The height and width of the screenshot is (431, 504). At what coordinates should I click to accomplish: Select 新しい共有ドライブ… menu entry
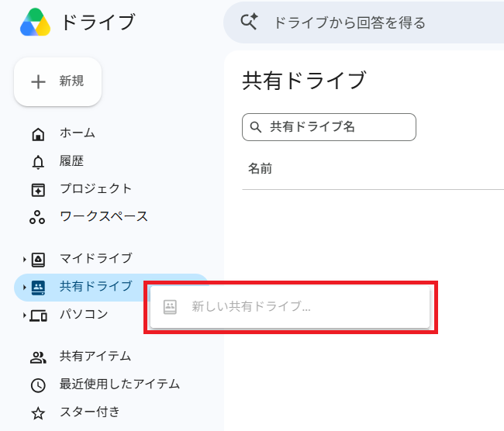click(x=290, y=307)
